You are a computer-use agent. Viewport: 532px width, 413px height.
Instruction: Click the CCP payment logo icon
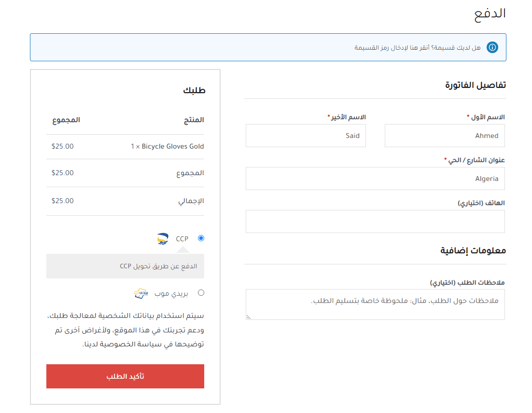click(x=163, y=239)
